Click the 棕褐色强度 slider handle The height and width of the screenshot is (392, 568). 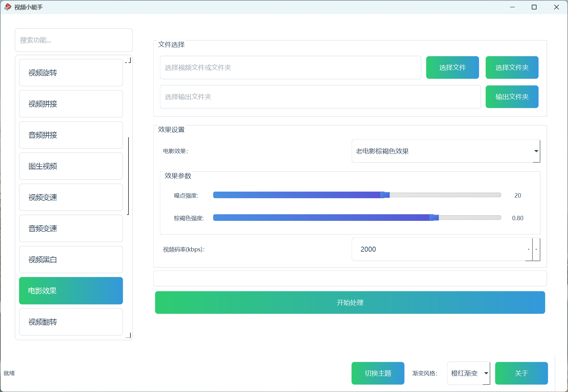click(434, 218)
